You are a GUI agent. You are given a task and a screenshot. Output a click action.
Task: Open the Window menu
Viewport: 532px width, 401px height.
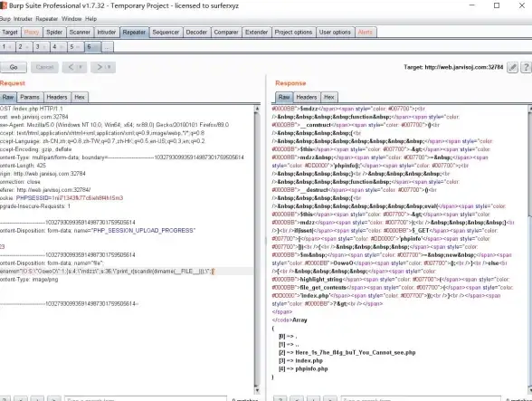point(71,19)
